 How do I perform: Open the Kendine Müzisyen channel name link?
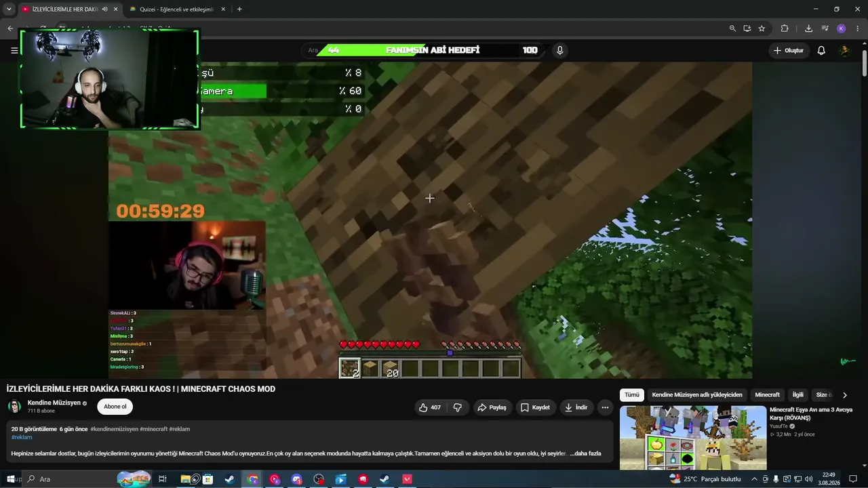(x=54, y=403)
